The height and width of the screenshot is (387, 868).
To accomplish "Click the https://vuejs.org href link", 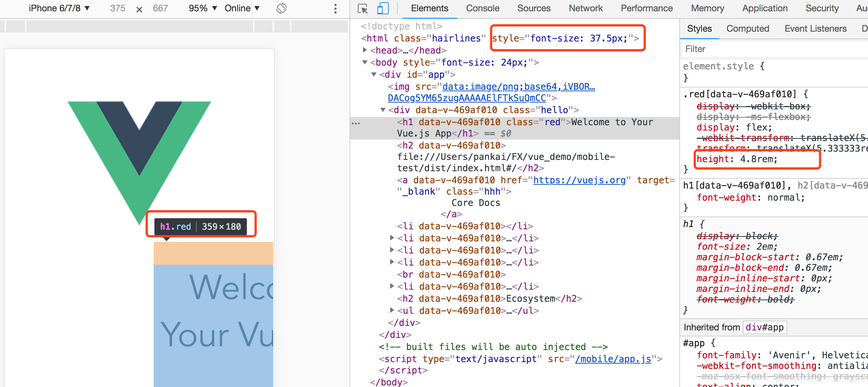I will (579, 180).
